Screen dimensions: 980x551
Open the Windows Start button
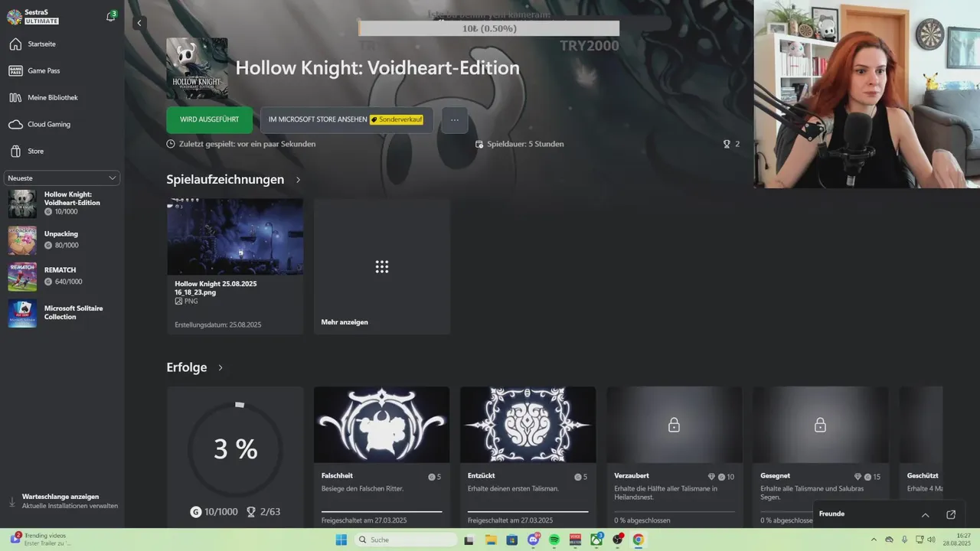[341, 540]
